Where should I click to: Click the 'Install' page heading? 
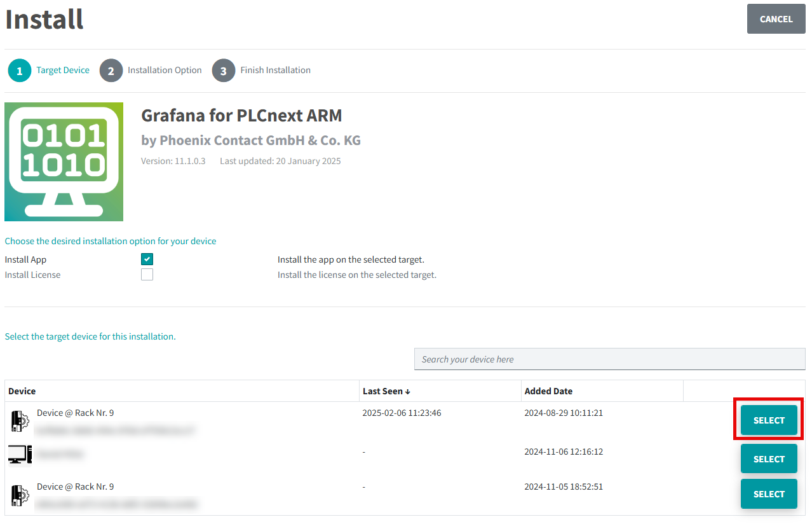coord(44,19)
